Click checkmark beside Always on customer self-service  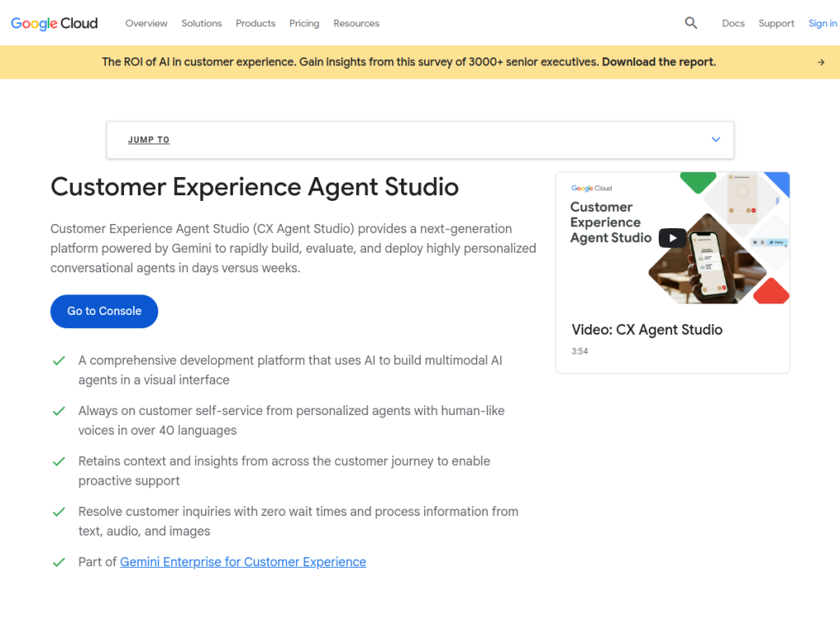tap(59, 411)
